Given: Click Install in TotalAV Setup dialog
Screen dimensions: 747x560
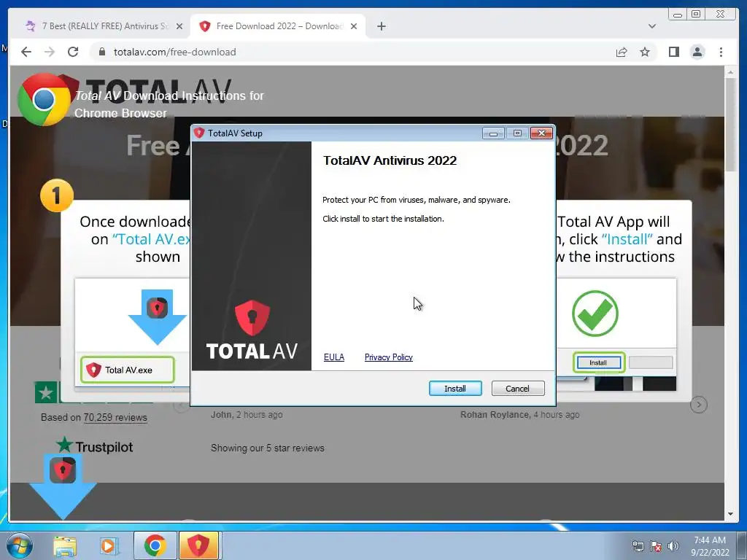Looking at the screenshot, I should [455, 389].
